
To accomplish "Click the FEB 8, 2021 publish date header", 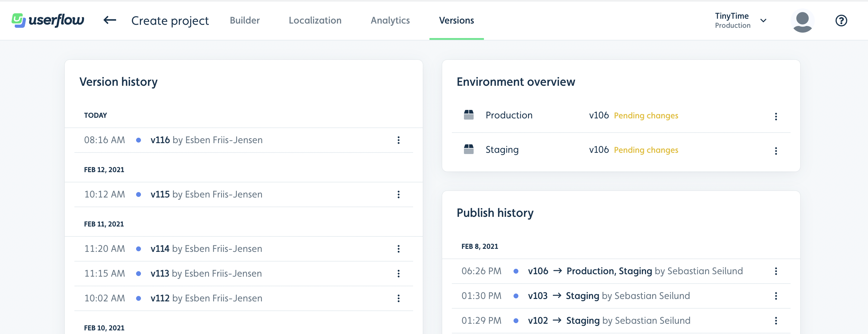I will 479,246.
